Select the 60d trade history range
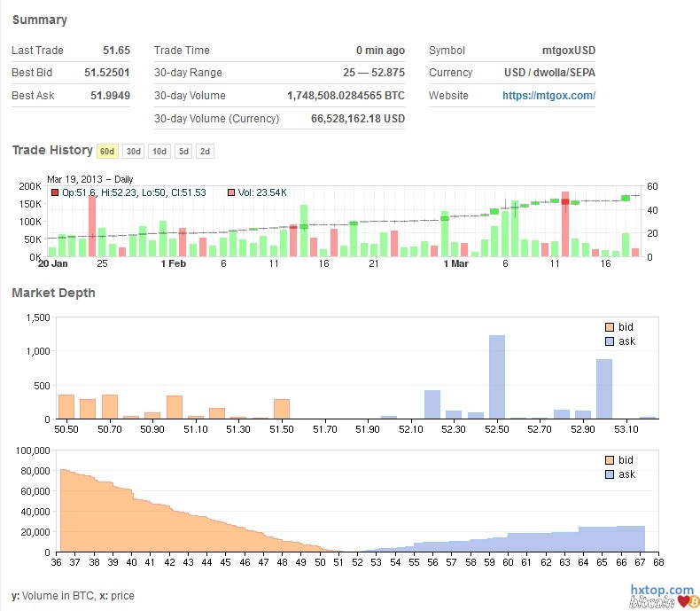The image size is (700, 611). click(x=107, y=151)
